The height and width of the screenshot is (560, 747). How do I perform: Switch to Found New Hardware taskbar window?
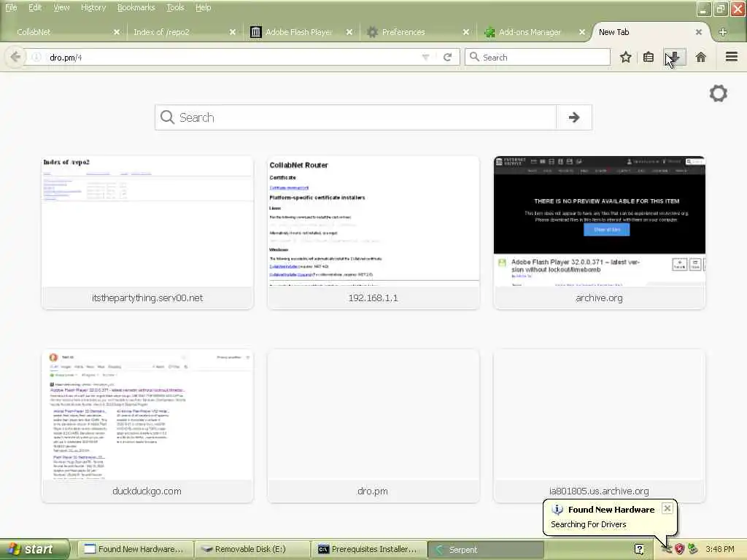tap(135, 549)
